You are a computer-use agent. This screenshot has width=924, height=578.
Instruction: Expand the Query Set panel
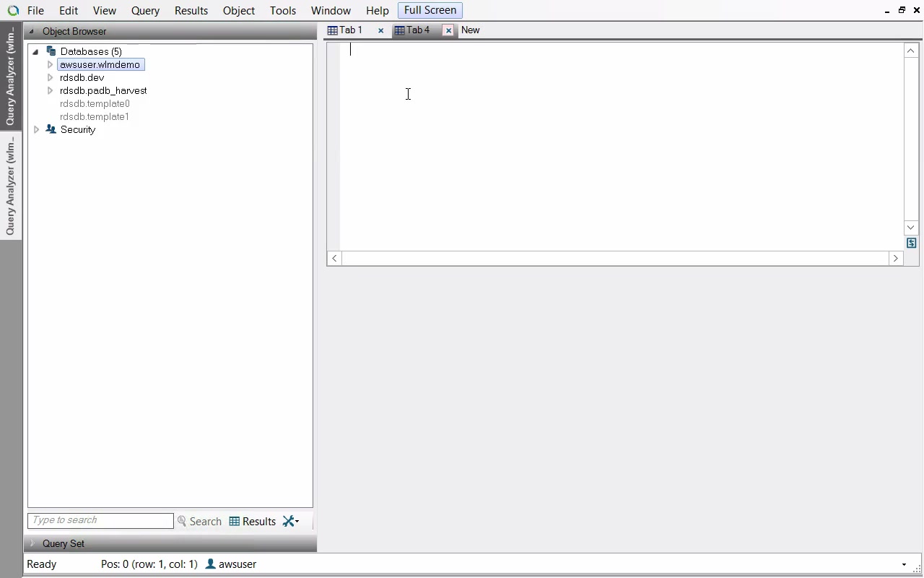(x=32, y=543)
